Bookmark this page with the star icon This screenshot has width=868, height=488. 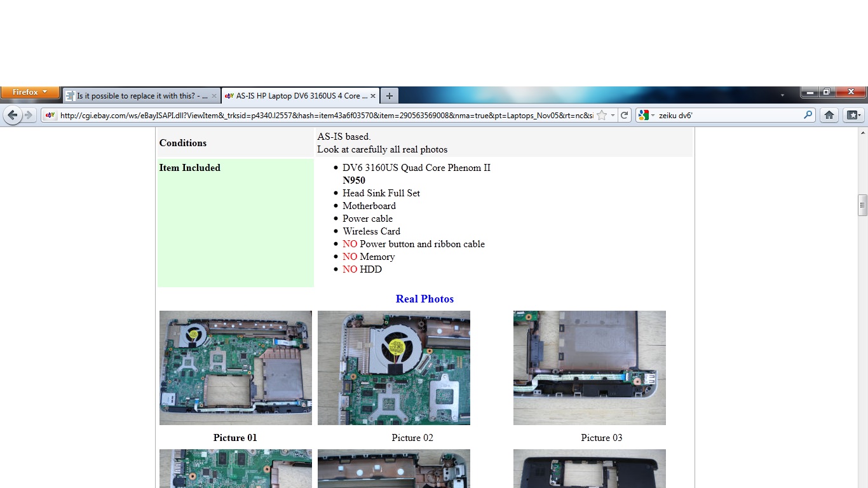(601, 115)
